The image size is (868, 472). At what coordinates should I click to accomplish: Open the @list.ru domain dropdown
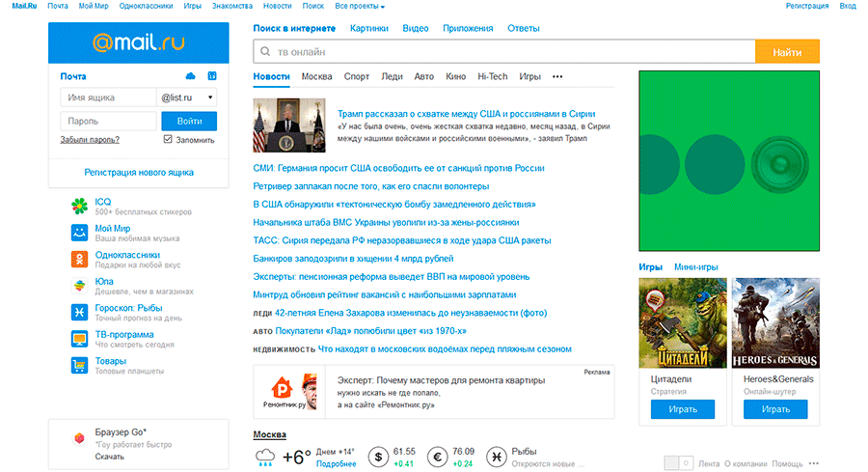pos(186,97)
